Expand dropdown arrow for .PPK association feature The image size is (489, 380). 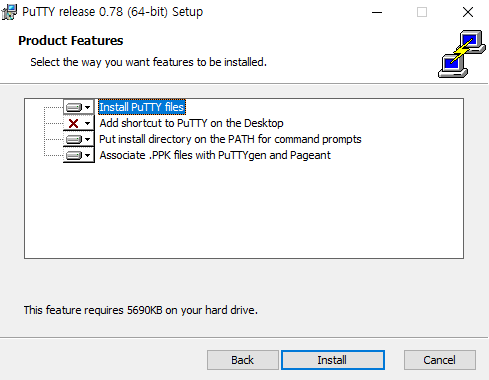pyautogui.click(x=88, y=155)
